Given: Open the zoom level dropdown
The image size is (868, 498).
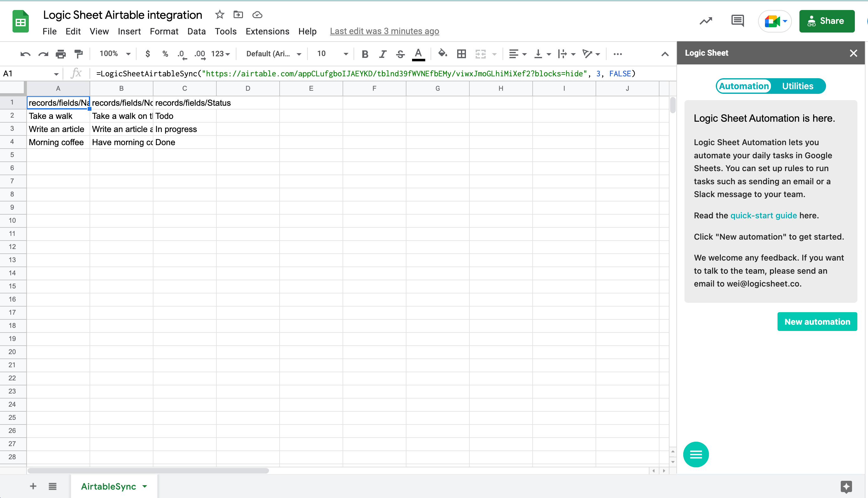Looking at the screenshot, I should click(114, 54).
